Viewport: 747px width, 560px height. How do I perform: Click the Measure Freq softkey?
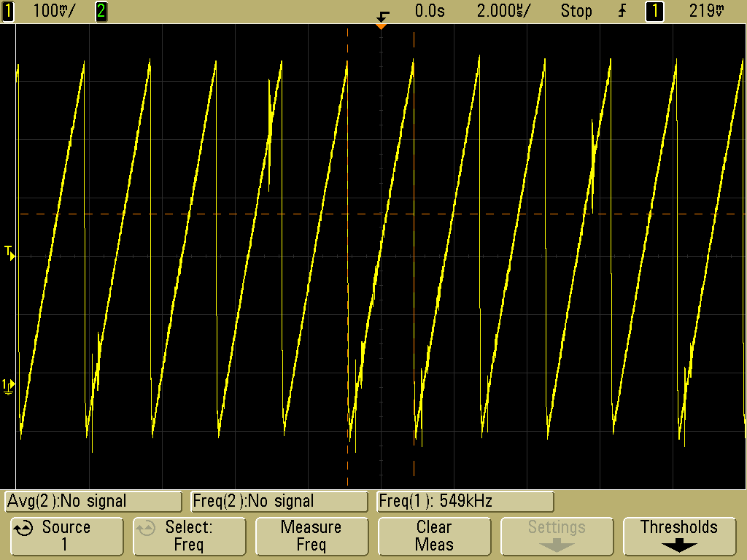(x=311, y=536)
